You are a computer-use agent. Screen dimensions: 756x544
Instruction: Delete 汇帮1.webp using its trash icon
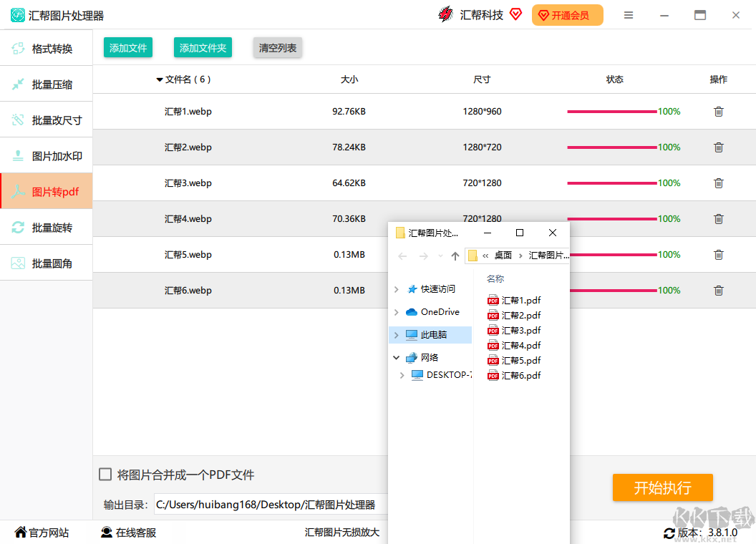[x=718, y=112]
